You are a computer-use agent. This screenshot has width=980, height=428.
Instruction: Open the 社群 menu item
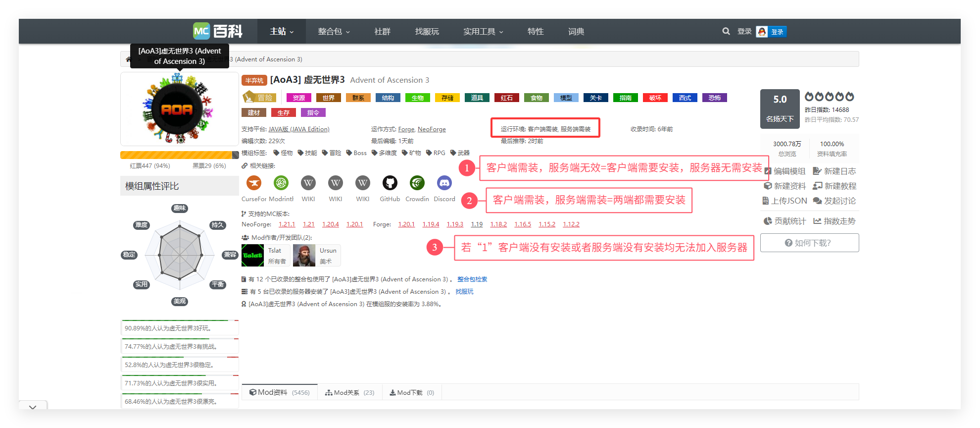(x=382, y=31)
